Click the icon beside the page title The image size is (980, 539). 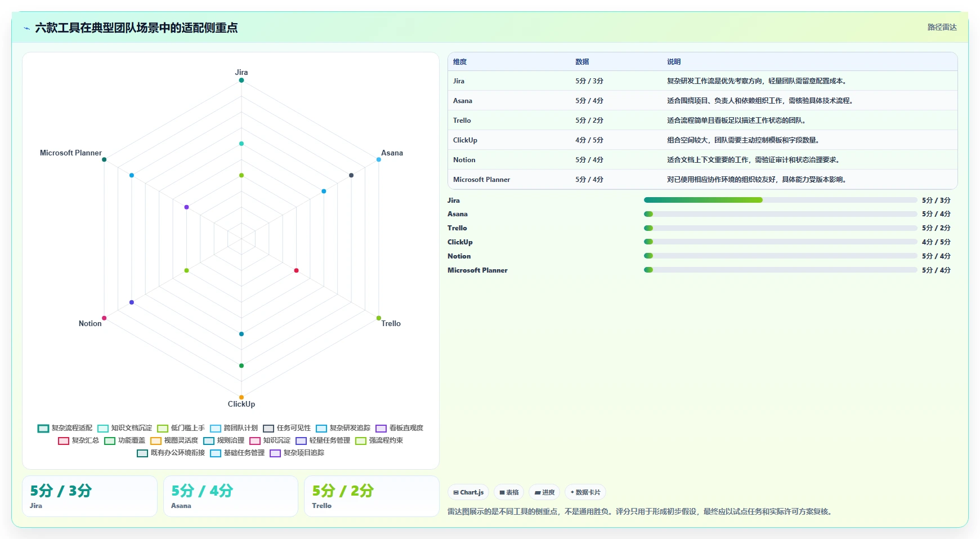[26, 28]
